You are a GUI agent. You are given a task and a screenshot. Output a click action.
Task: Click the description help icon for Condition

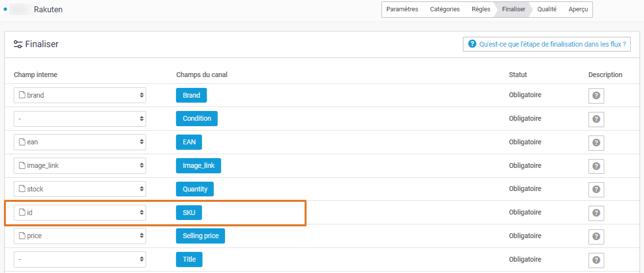click(x=596, y=119)
